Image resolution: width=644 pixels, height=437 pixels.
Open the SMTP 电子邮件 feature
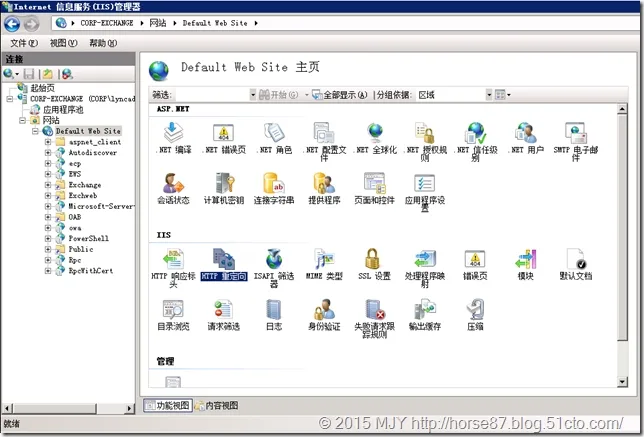click(576, 141)
